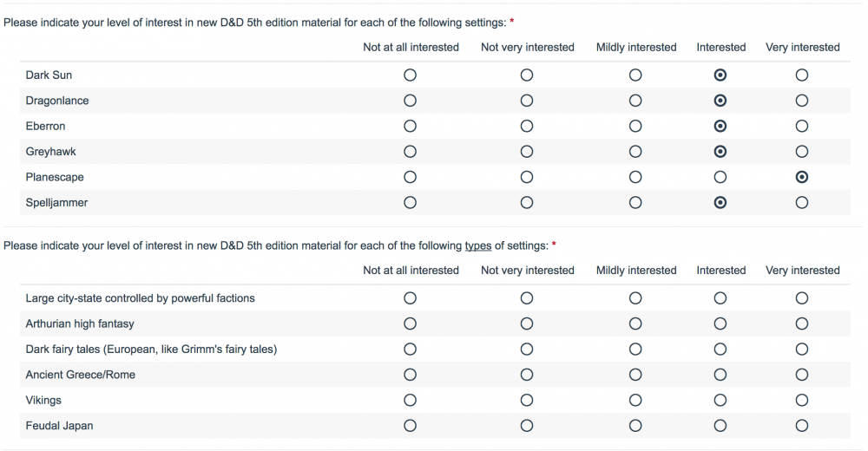Screen dimensions: 868x451
Task: Select "Interested" for Vikings
Action: [x=720, y=401]
